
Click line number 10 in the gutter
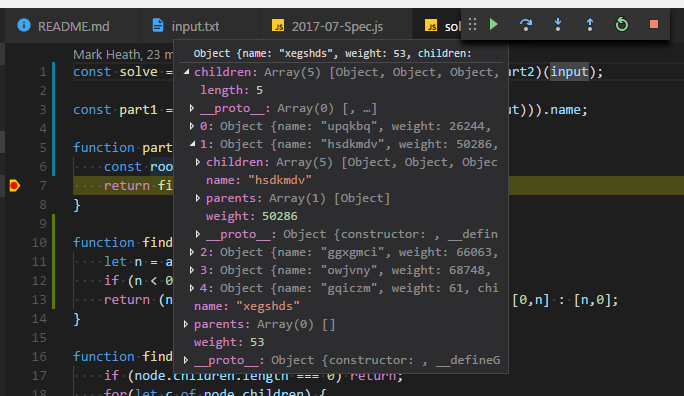(39, 242)
